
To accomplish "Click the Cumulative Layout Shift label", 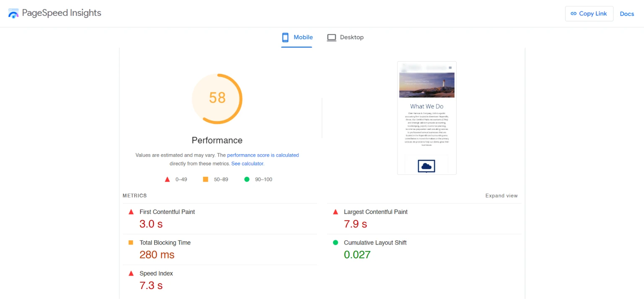I will [x=375, y=242].
